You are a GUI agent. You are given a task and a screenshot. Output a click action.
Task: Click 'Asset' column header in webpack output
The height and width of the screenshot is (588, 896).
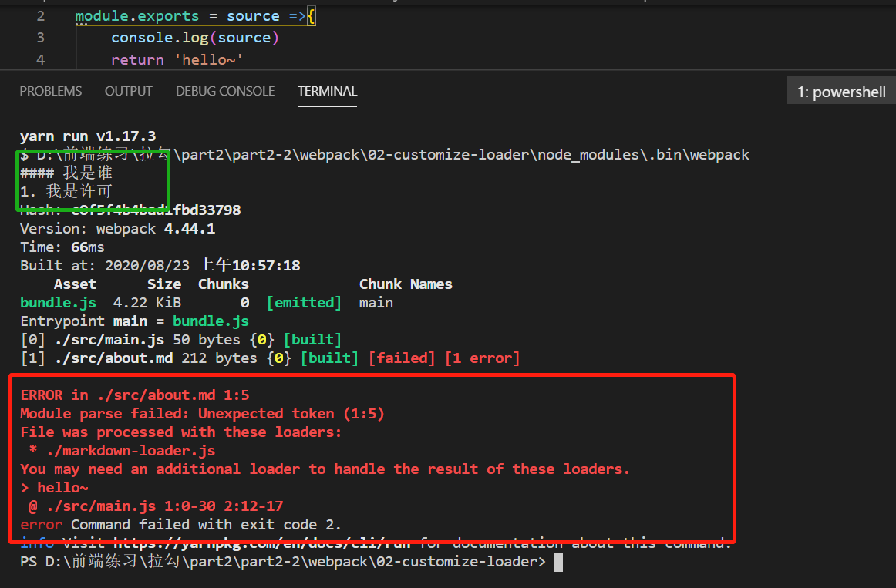pos(75,284)
